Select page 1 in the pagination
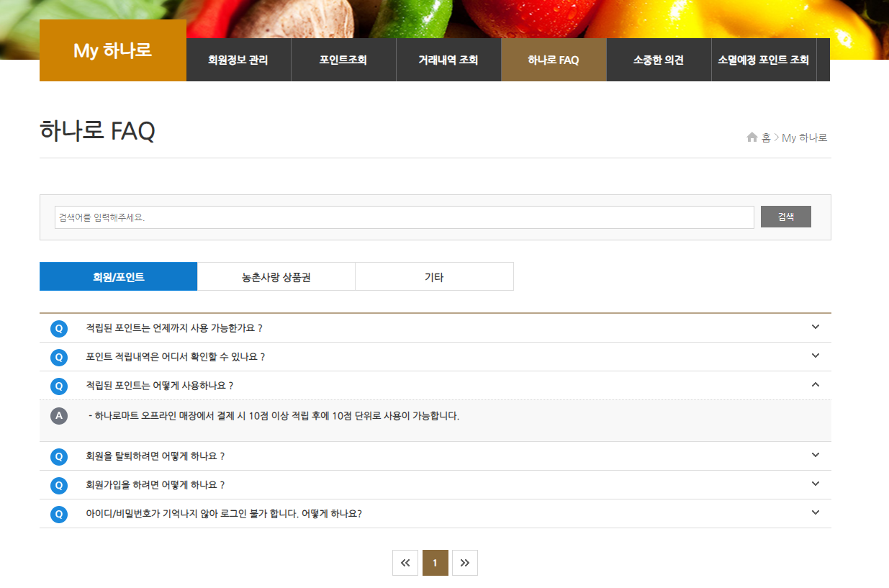 (x=435, y=563)
